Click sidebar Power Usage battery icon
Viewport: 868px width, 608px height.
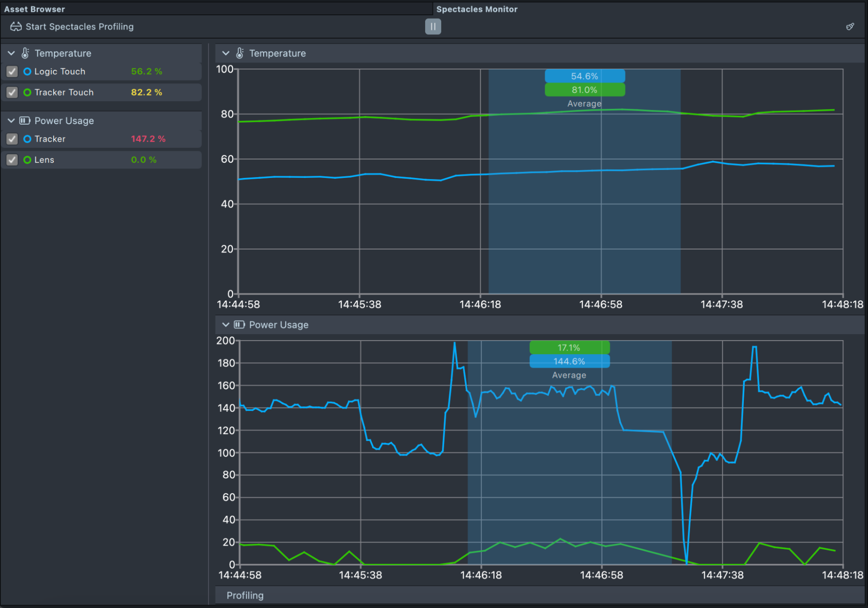pos(25,121)
